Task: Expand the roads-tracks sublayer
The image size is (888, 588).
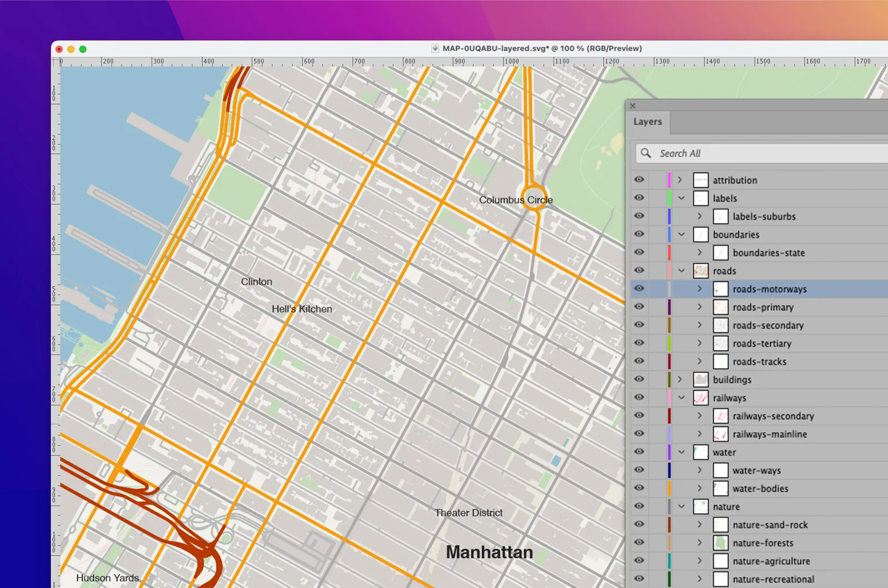Action: pos(700,362)
